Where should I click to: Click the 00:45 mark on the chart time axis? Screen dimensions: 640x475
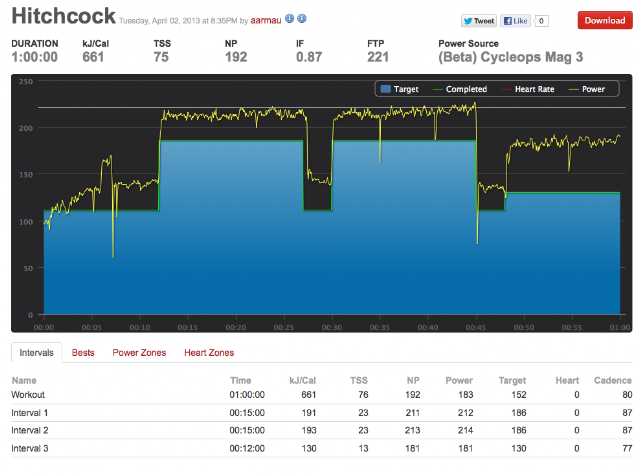point(476,327)
